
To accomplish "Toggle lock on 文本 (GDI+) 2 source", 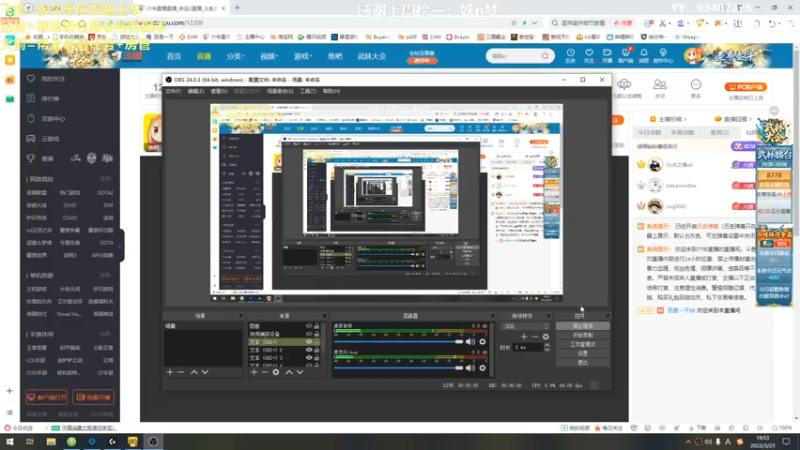I will (x=317, y=350).
